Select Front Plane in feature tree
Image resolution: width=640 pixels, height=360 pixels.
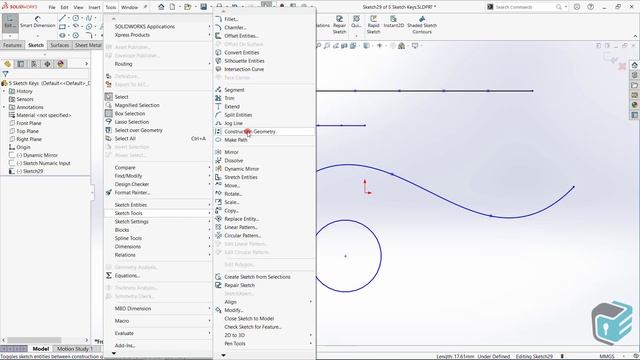(29, 123)
